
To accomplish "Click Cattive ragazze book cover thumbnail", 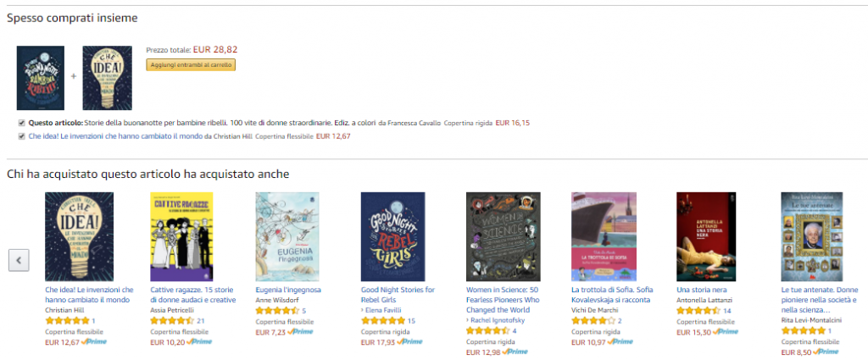I will click(x=181, y=236).
